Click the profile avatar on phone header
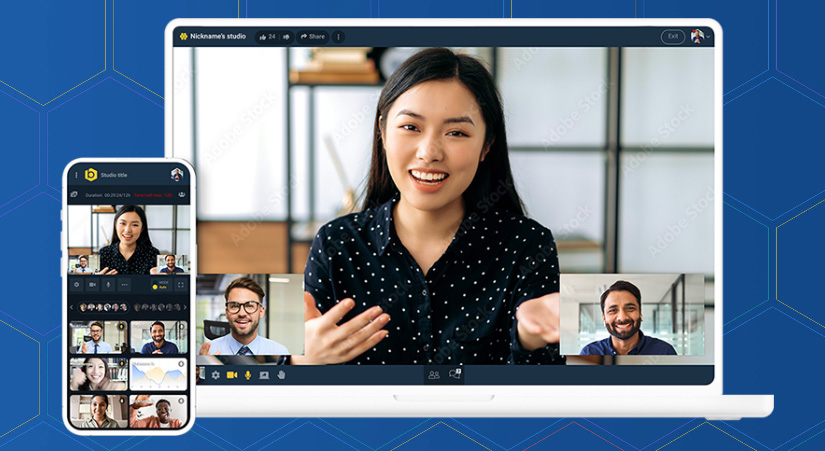Image resolution: width=825 pixels, height=451 pixels. point(177,175)
